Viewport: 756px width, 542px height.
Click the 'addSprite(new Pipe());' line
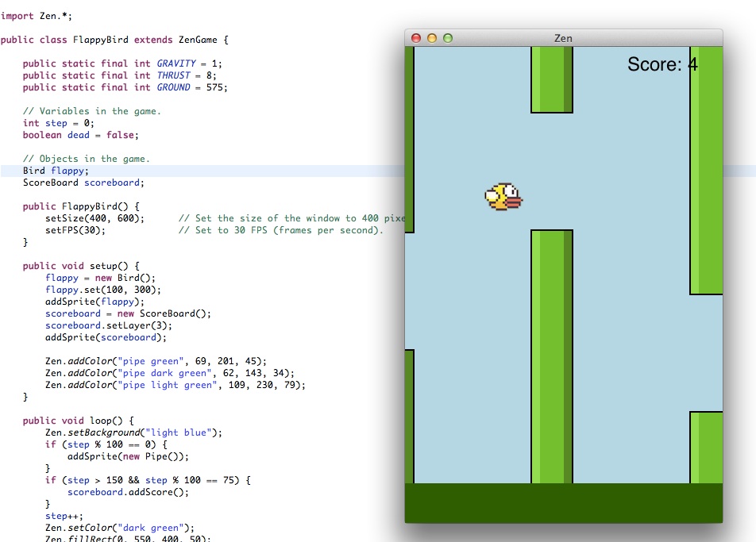click(x=129, y=456)
